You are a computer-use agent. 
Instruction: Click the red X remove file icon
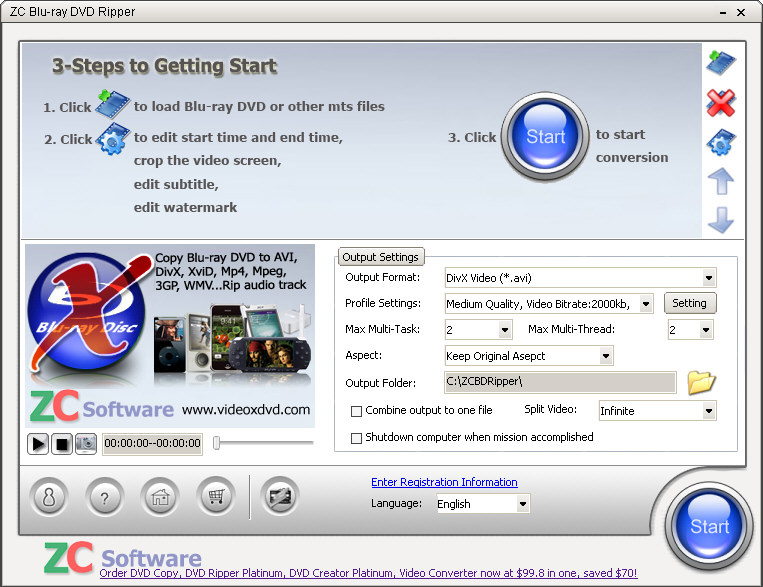coord(721,103)
